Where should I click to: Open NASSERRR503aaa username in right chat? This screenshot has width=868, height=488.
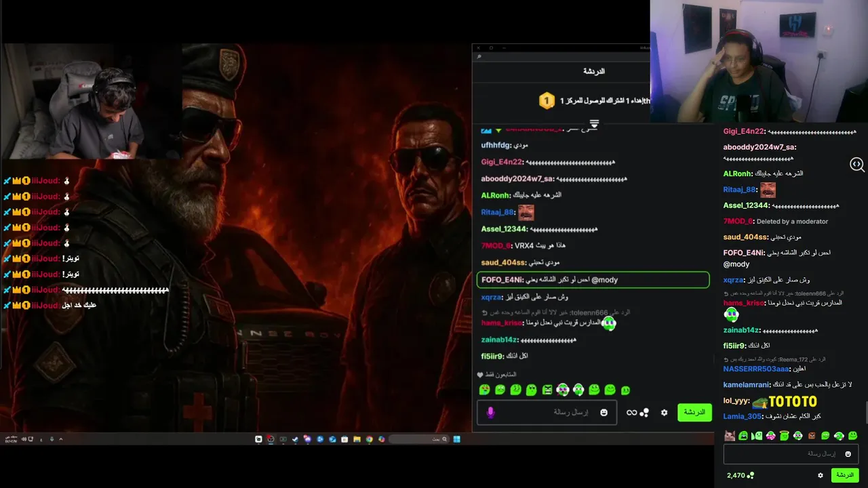click(756, 369)
